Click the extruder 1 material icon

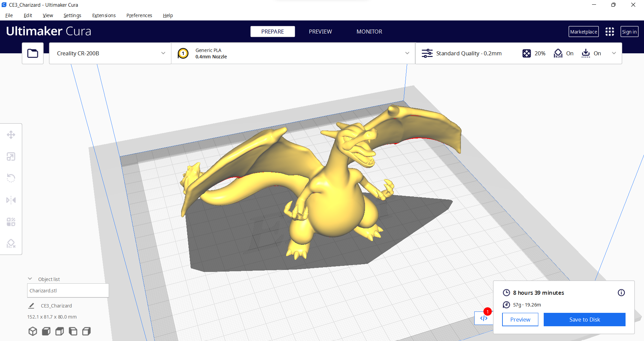[x=183, y=53]
